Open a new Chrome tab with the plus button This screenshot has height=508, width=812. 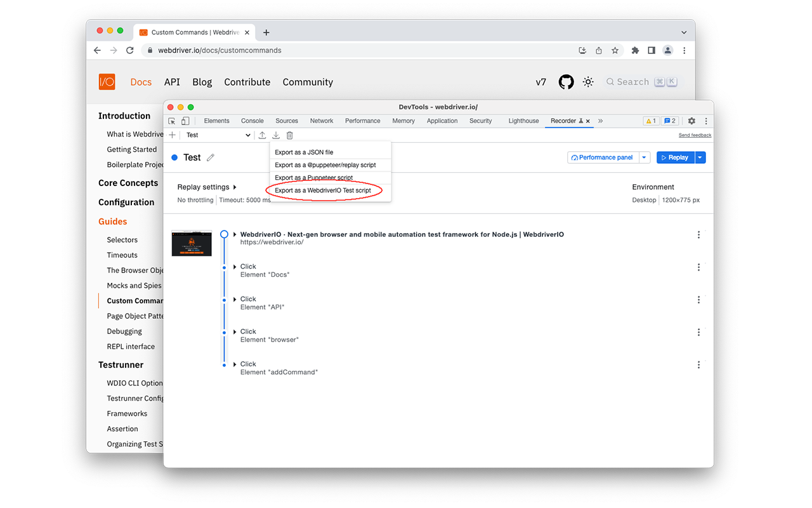click(266, 32)
